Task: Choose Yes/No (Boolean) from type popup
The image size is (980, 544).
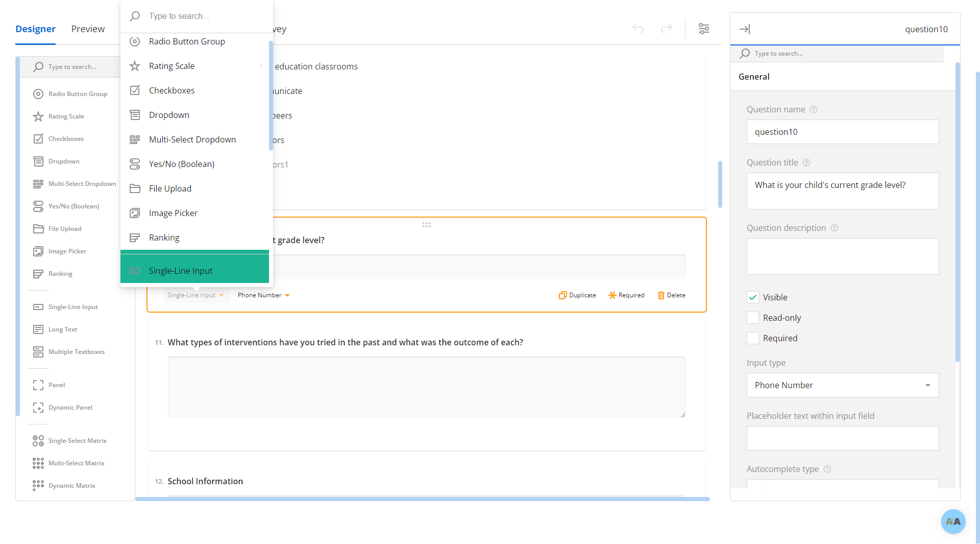Action: (181, 164)
